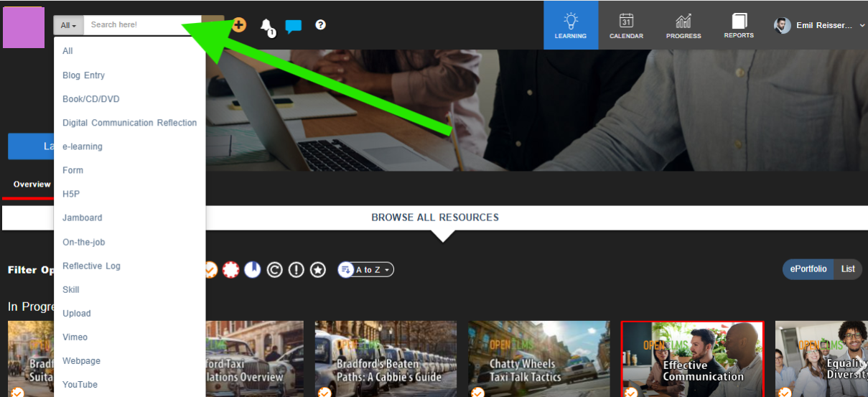Click the "Browse All Resources" bar

[434, 217]
